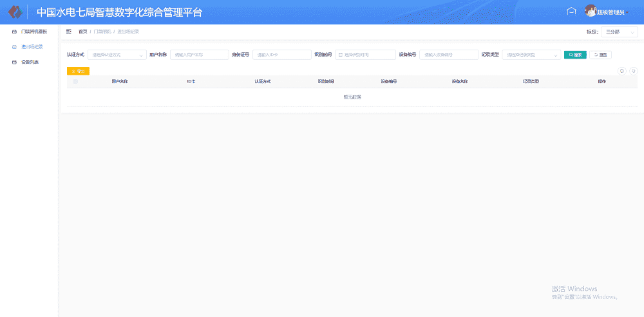644x317 pixels.
Task: Click the 首页 breadcrumb link
Action: 82,32
